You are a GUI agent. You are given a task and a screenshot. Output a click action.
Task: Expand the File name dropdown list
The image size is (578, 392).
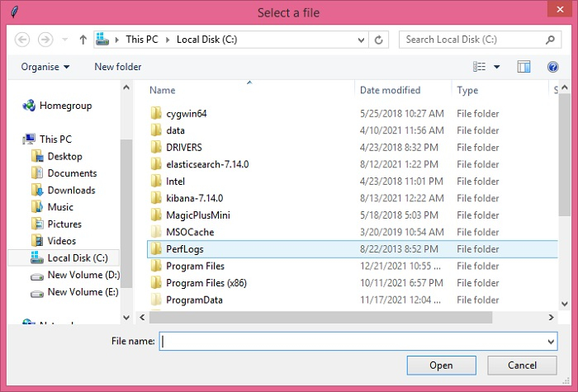(551, 341)
